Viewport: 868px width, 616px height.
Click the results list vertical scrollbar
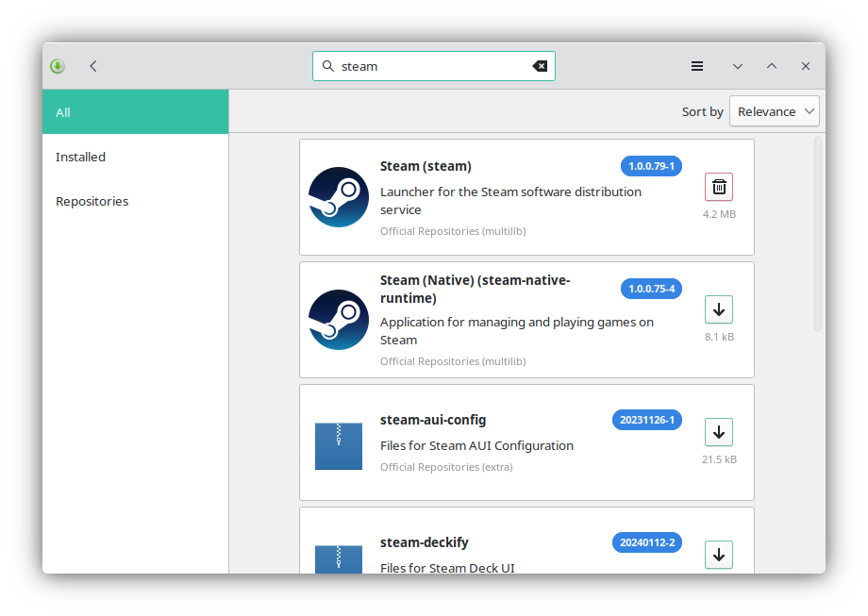[x=818, y=235]
